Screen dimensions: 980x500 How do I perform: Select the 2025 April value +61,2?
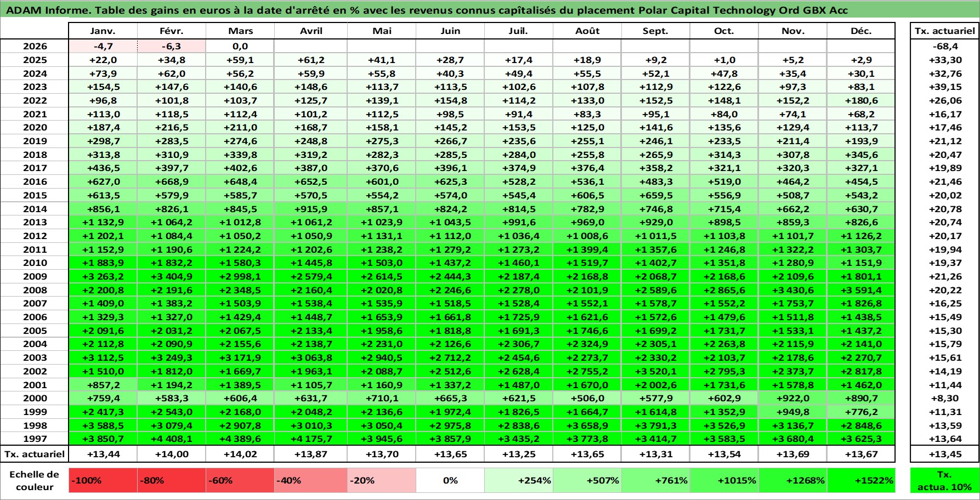click(x=311, y=60)
